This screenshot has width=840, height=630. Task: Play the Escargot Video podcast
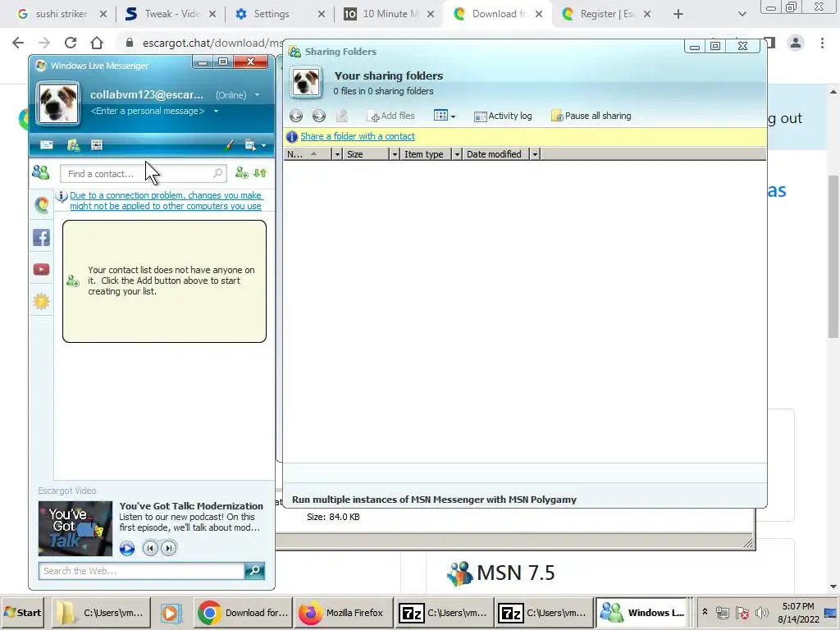(x=127, y=548)
